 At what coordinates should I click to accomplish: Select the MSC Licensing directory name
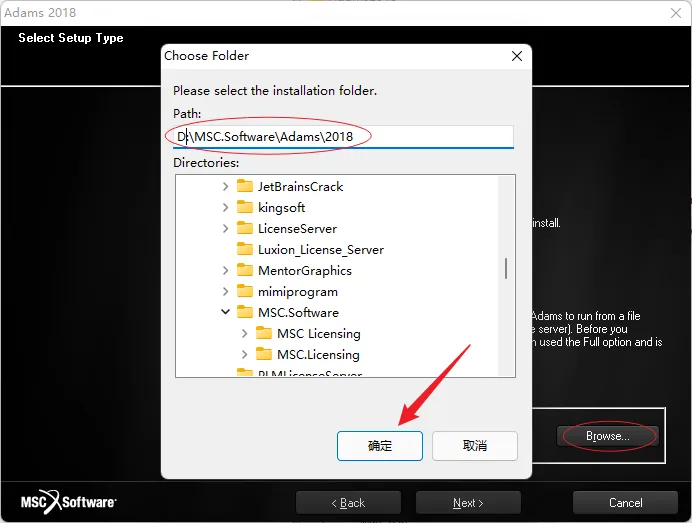319,334
